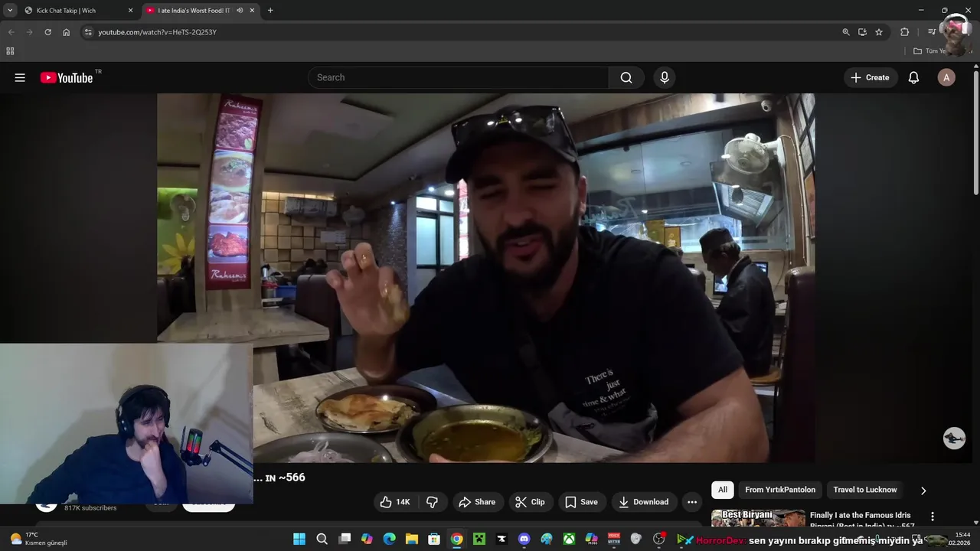Open Minecraft creeper icon in taskbar
Screen dimensions: 980x551
click(x=479, y=540)
